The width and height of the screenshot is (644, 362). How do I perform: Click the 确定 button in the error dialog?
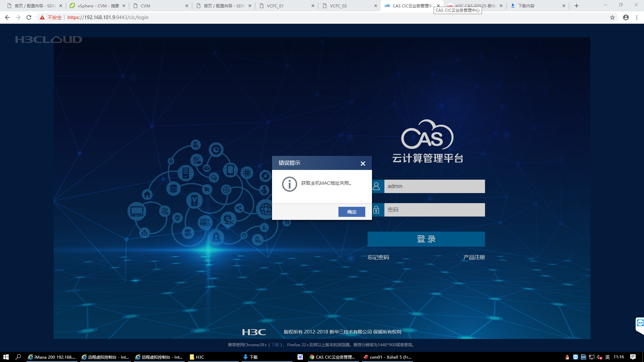pyautogui.click(x=352, y=212)
